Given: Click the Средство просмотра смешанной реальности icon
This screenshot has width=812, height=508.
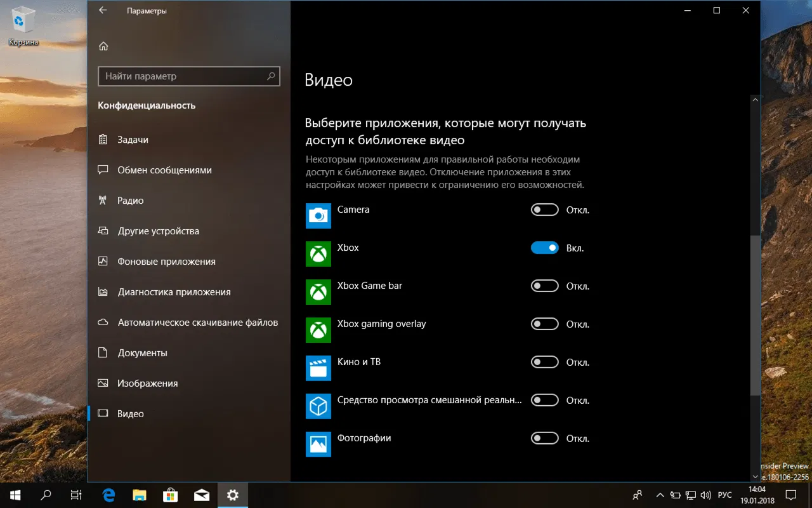Looking at the screenshot, I should pos(318,406).
